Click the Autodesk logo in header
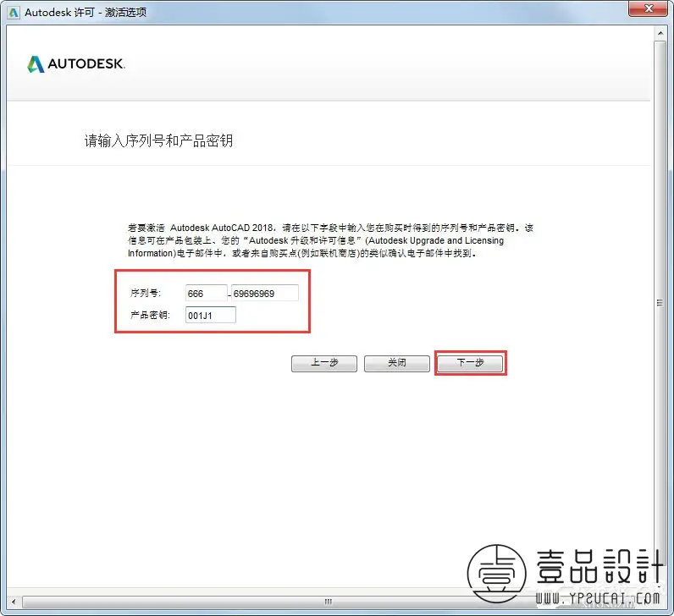674x616 pixels. click(76, 64)
